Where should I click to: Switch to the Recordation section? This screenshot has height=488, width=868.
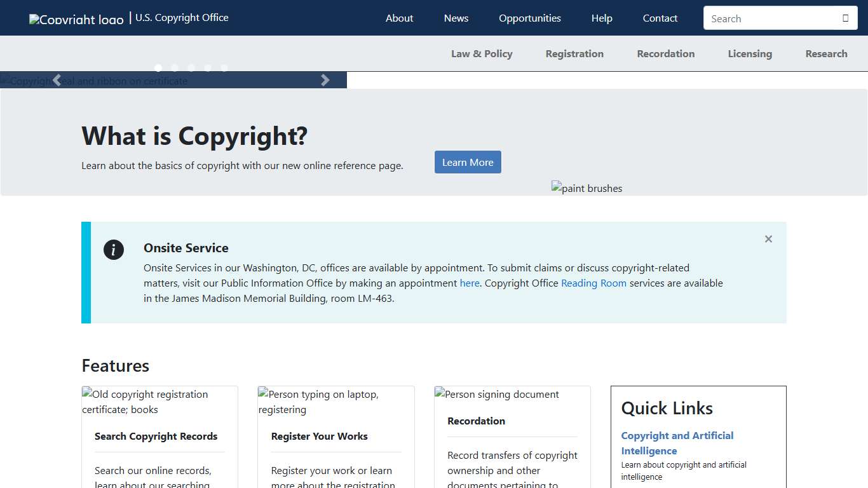665,53
